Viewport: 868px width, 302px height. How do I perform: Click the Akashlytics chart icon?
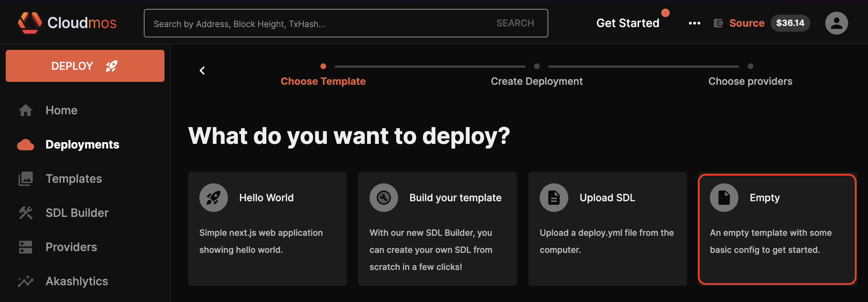26,281
